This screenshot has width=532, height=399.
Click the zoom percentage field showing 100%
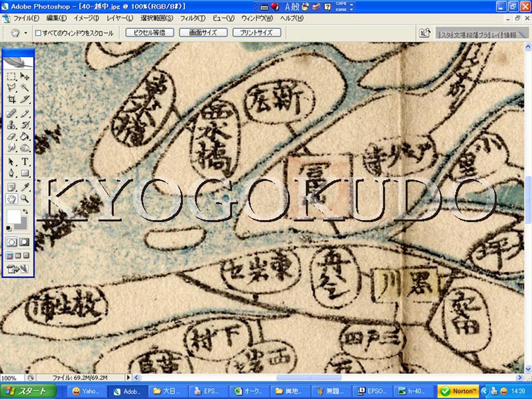pyautogui.click(x=11, y=378)
